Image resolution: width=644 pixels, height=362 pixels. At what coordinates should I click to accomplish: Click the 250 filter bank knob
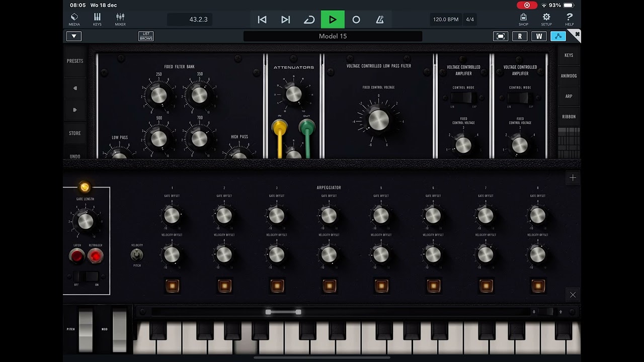coord(158,95)
